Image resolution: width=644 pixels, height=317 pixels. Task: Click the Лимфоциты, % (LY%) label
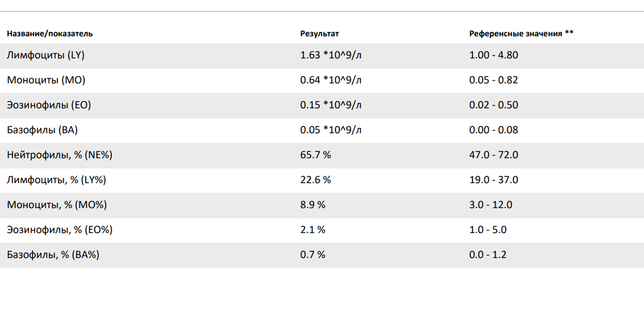coord(57,180)
